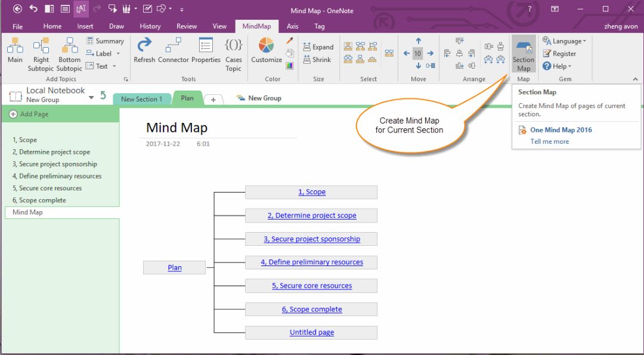Click the Add Page button
Viewport: 644px width, 355px height.
29,114
